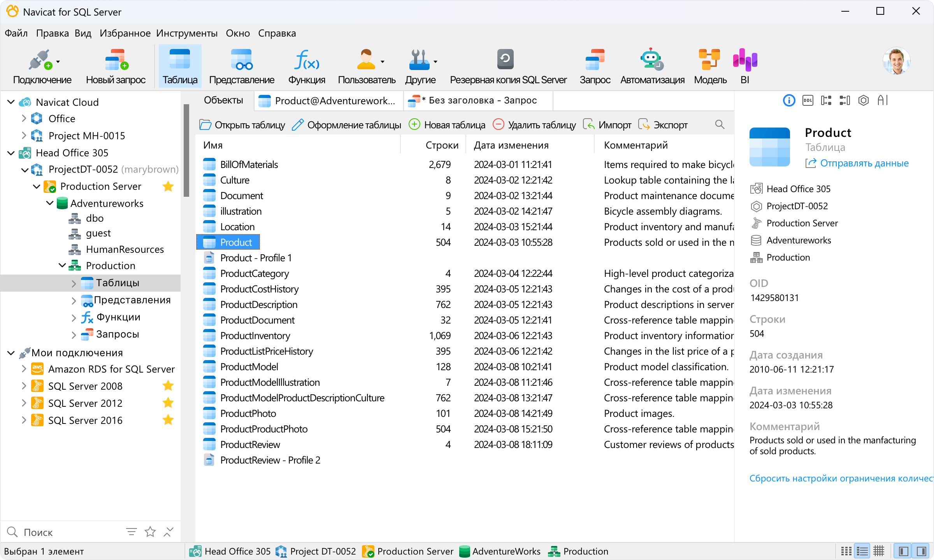This screenshot has height=560, width=934.
Task: Collapse the Head Office 305 node
Action: tap(11, 152)
